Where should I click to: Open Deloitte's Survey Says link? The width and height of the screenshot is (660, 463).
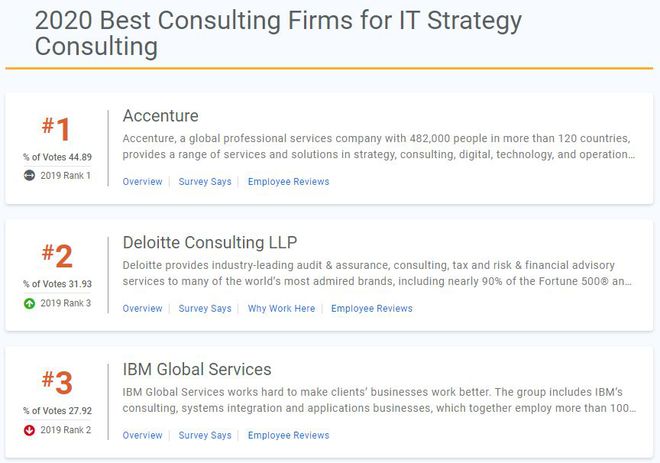point(205,309)
